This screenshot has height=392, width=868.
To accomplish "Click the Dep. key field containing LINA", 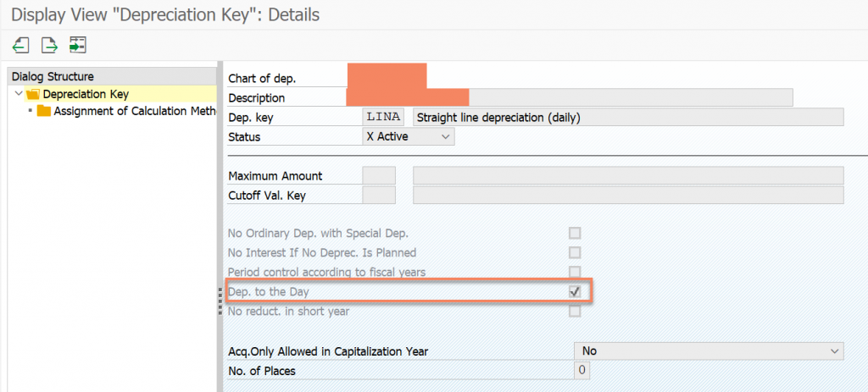I will pyautogui.click(x=383, y=117).
